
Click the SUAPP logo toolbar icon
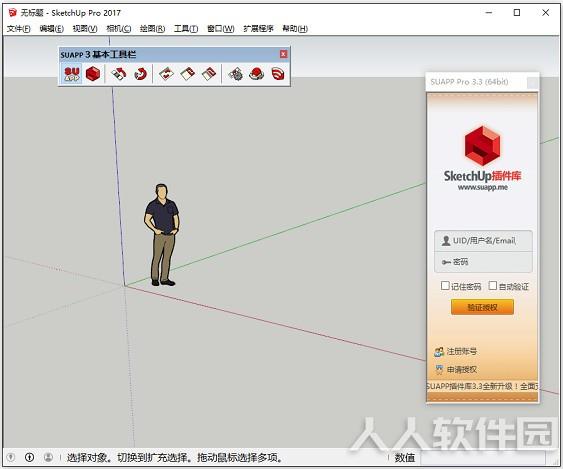72,74
